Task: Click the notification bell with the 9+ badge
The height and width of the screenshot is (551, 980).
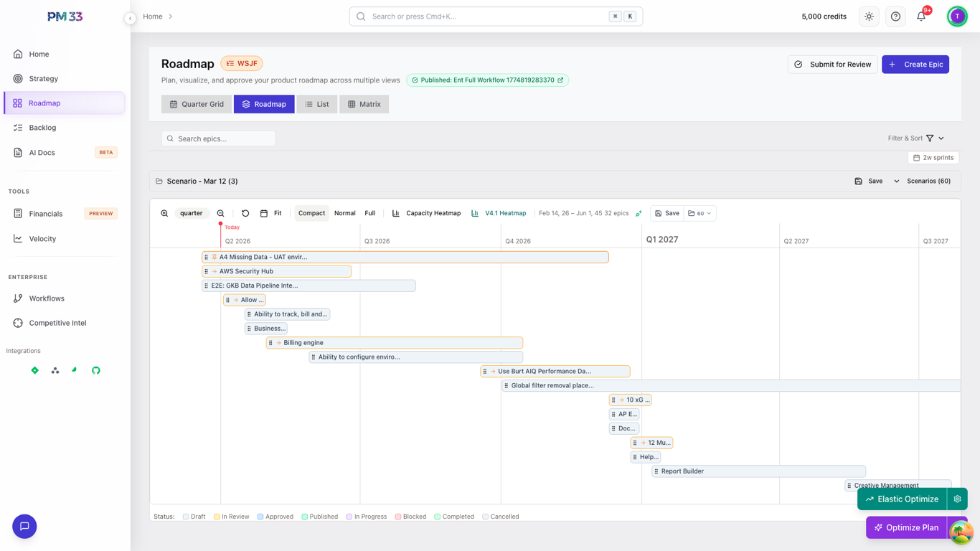Action: click(921, 16)
